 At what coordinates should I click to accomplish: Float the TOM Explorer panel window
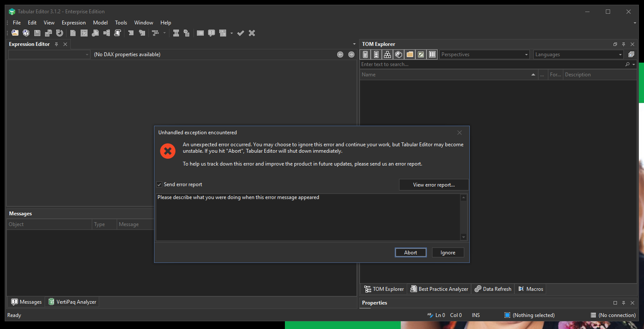(x=615, y=44)
